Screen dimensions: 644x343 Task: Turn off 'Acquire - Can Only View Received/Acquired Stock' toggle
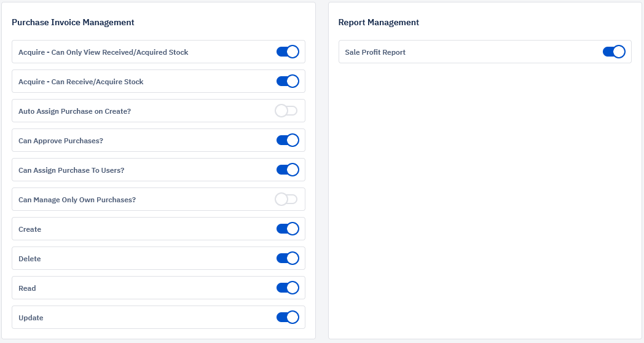pos(288,52)
